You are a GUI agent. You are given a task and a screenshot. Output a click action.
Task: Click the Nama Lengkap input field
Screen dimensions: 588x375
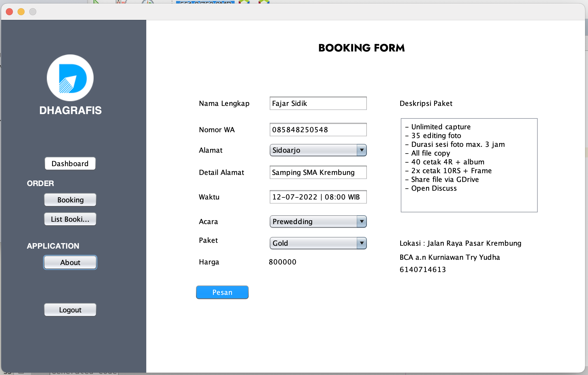pos(318,103)
